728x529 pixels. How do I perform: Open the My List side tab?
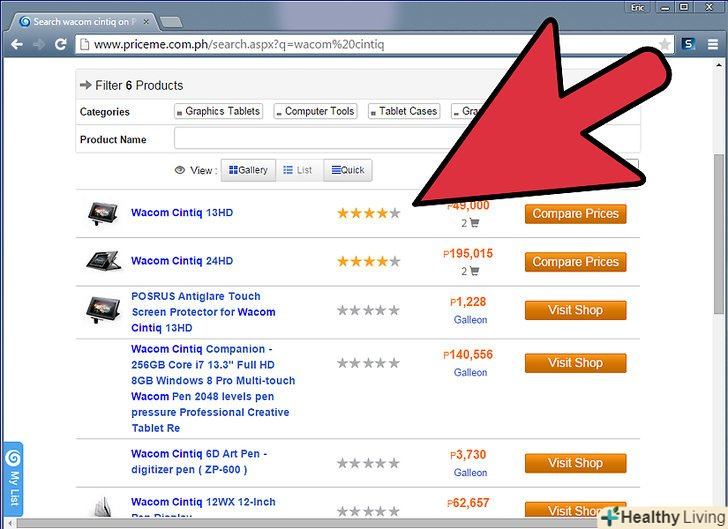pyautogui.click(x=13, y=479)
